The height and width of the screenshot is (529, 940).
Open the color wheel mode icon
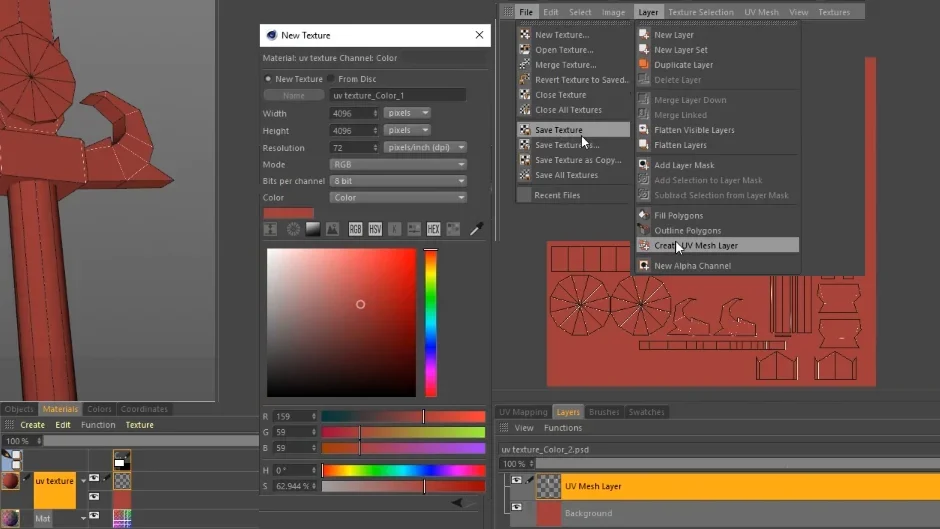pos(293,229)
